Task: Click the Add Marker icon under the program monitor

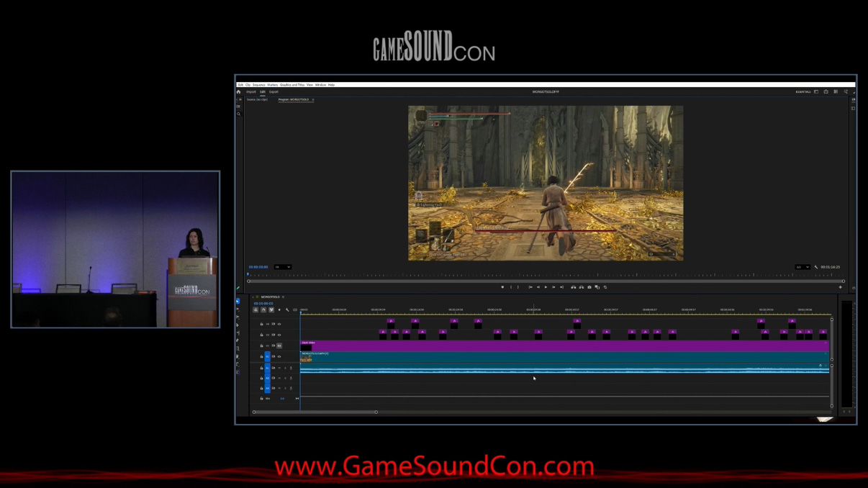Action: coord(503,286)
